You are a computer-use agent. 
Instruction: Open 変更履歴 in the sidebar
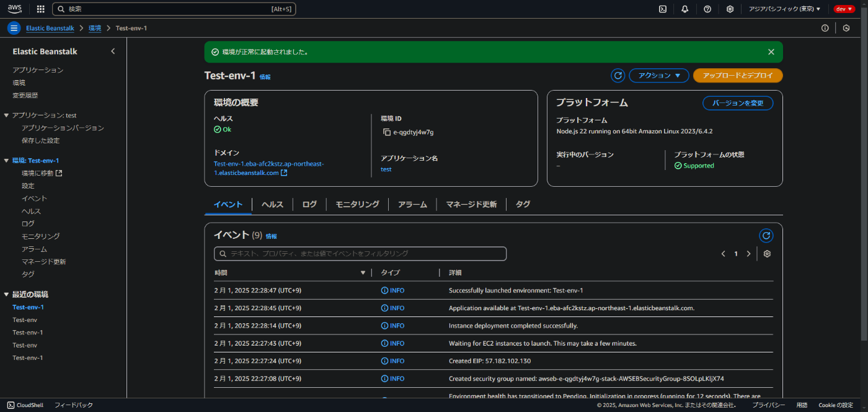pos(25,96)
